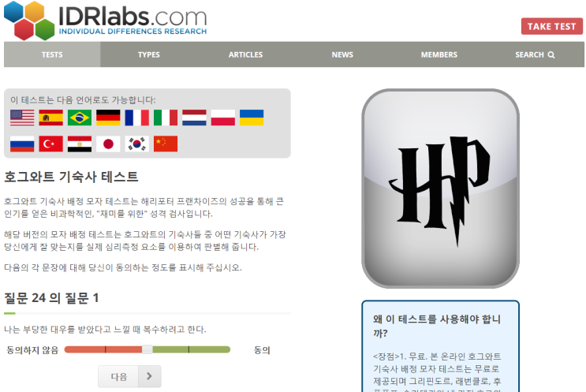Switch test to English via US flag
Viewport: 586px width, 392px height.
click(x=22, y=118)
